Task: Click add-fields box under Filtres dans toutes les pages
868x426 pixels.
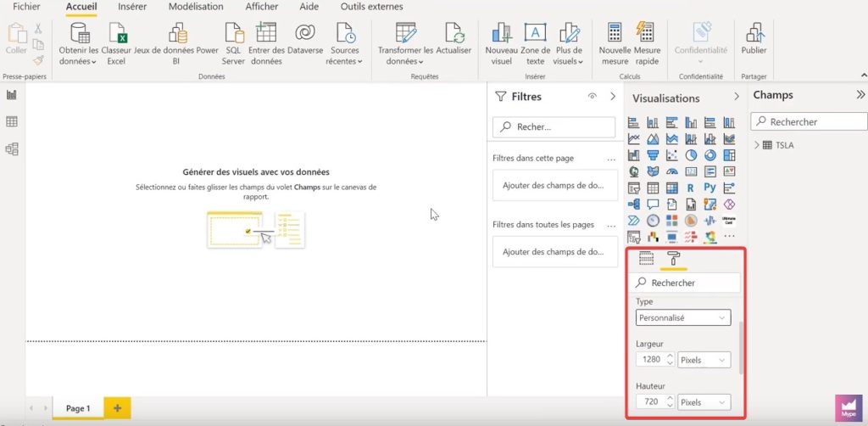Action: click(555, 251)
